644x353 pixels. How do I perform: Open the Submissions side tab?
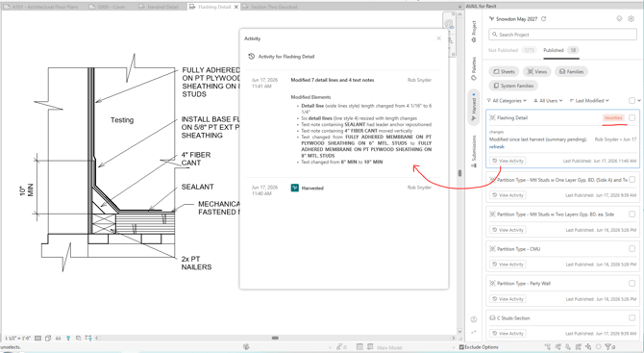474,151
